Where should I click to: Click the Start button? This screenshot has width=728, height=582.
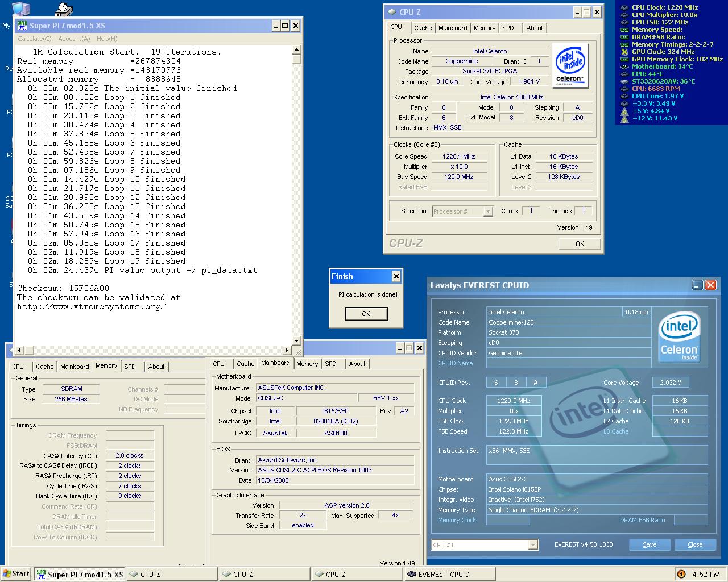[16, 574]
